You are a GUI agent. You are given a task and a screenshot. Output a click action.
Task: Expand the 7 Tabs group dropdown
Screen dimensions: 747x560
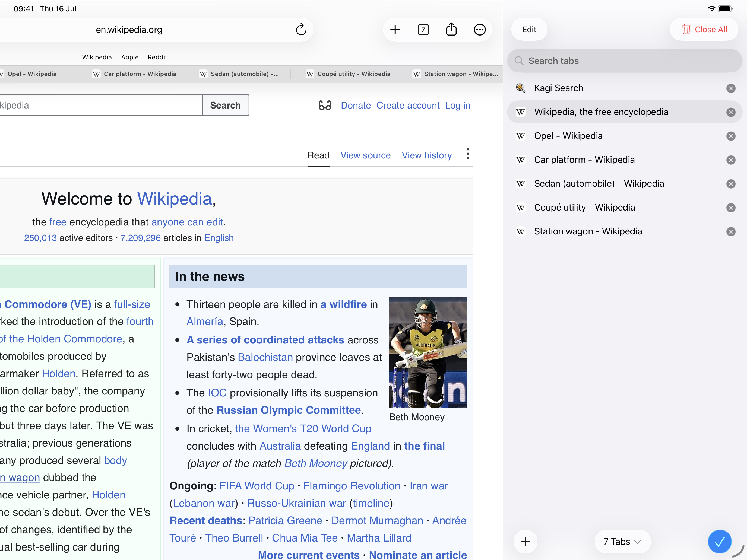(x=622, y=542)
